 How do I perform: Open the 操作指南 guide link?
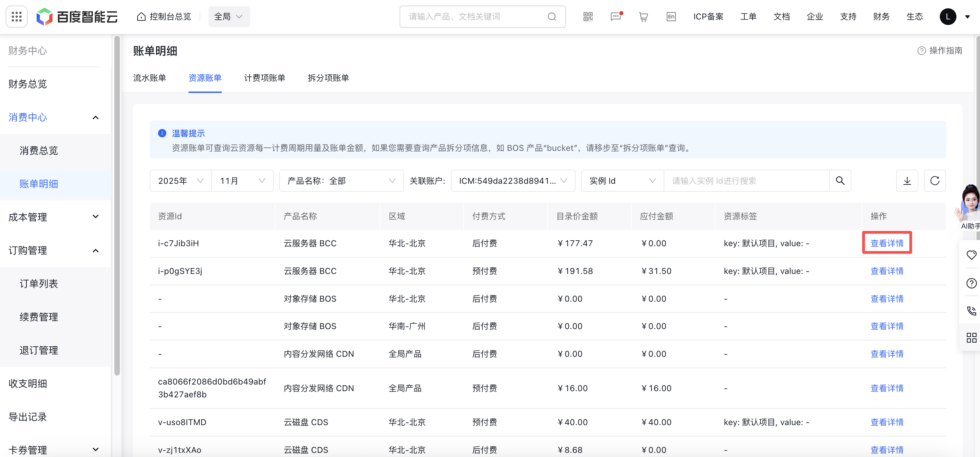pyautogui.click(x=940, y=51)
